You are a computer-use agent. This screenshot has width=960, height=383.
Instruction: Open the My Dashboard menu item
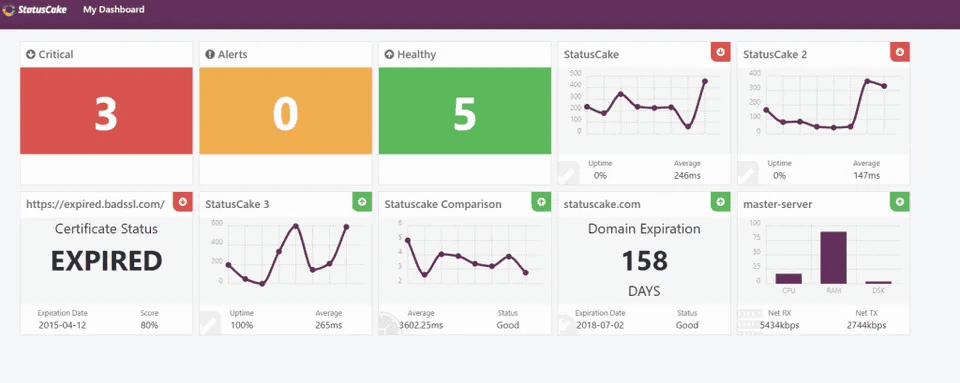click(x=114, y=9)
